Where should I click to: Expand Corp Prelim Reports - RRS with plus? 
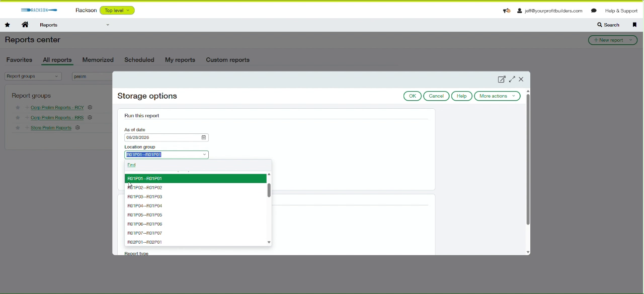tap(27, 118)
